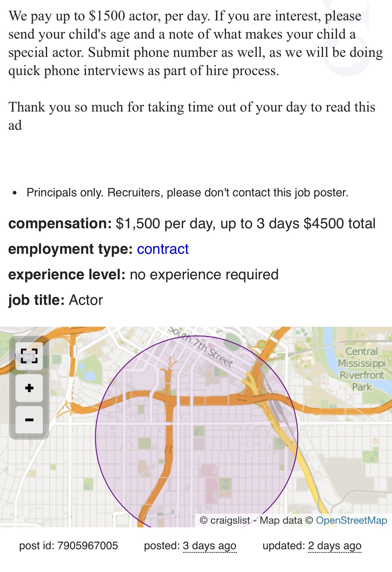Open the OpenStreetMap attribution link

click(351, 520)
